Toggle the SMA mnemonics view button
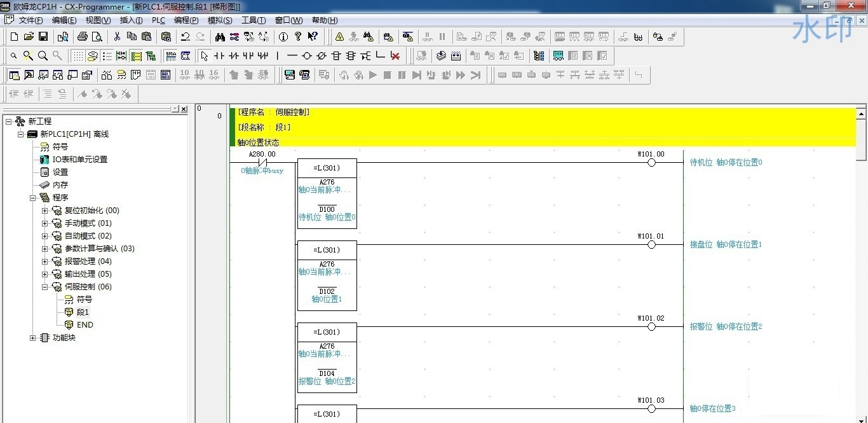The image size is (868, 423). tap(170, 56)
